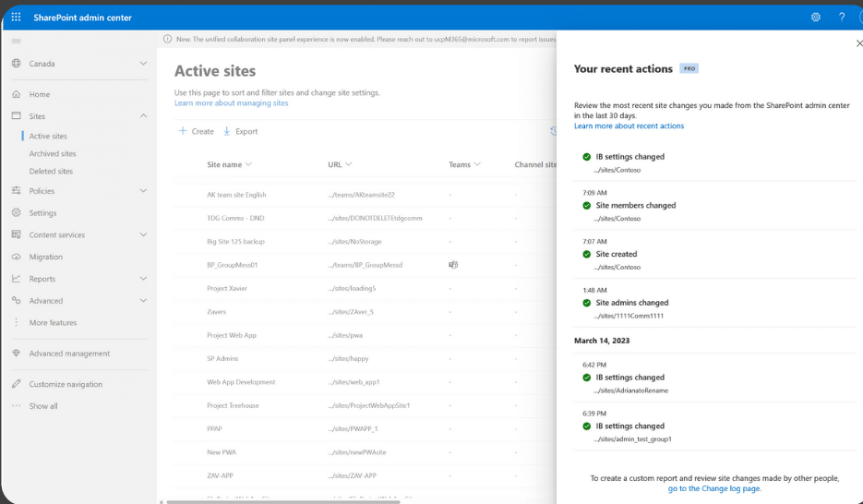Click the Migration cloud icon

16,257
